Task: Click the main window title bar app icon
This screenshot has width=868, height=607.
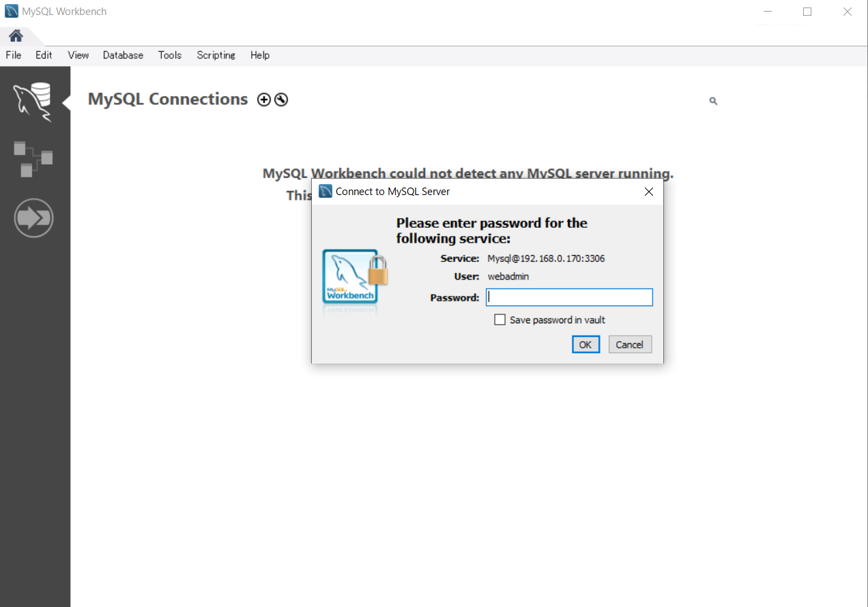Action: coord(12,12)
